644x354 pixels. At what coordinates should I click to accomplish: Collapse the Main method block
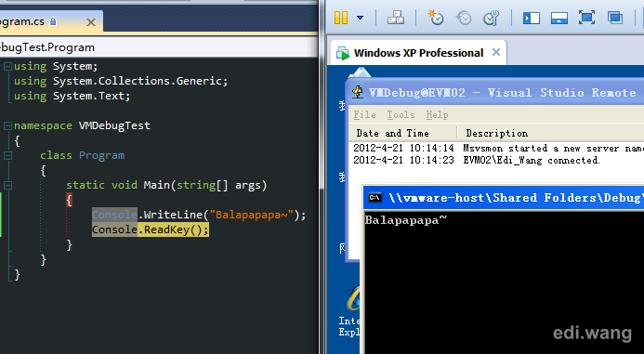[x=7, y=185]
